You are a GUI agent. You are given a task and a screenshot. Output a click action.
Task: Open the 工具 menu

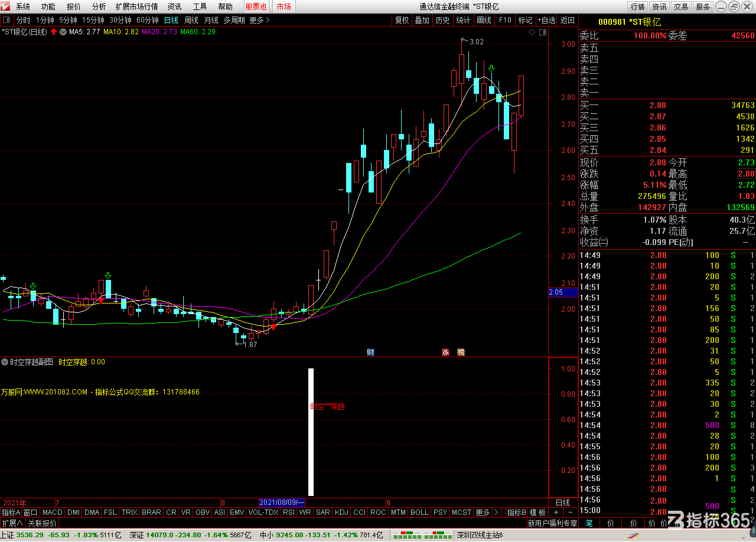point(200,7)
